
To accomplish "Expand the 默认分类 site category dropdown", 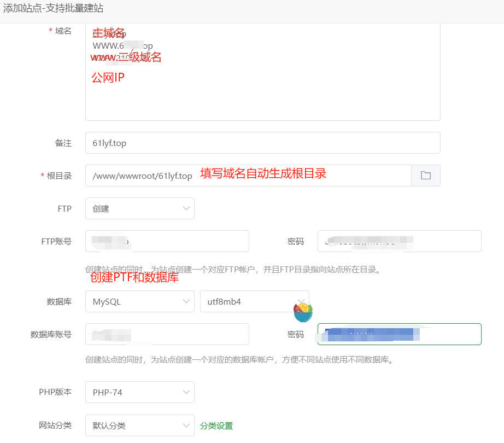I will point(139,425).
